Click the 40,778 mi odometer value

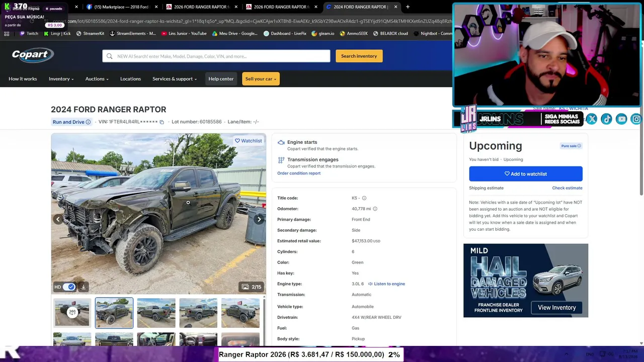361,209
